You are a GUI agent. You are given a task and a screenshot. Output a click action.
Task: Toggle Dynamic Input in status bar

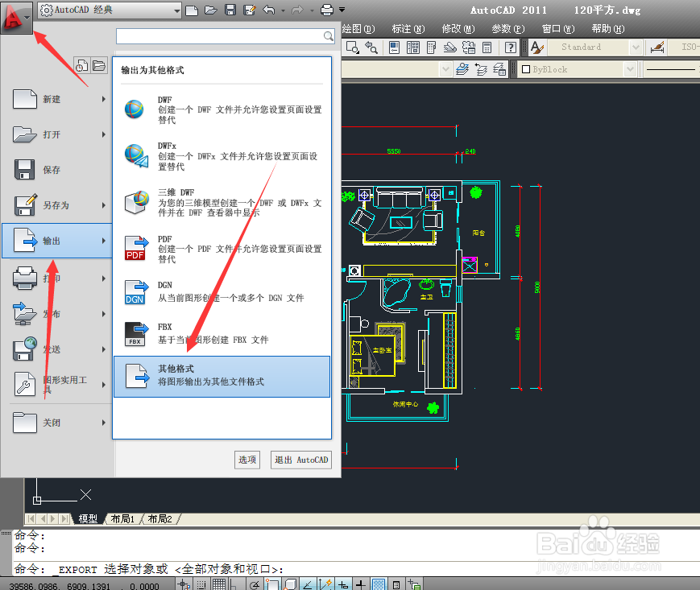343,584
